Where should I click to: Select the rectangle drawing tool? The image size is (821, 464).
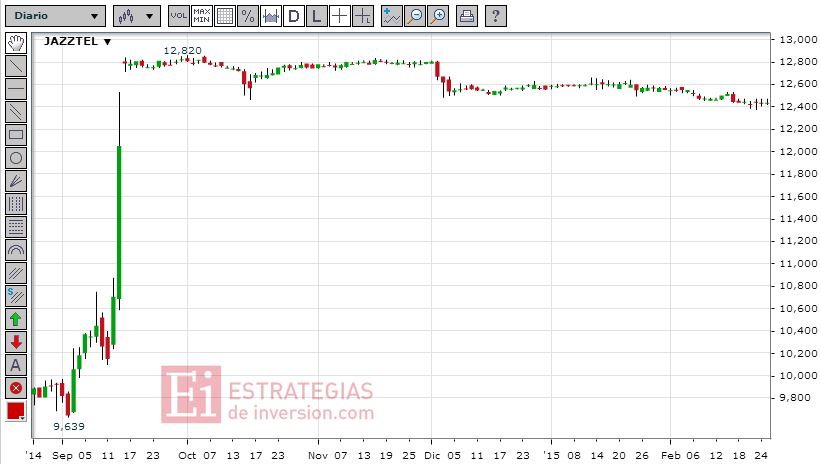[x=16, y=135]
